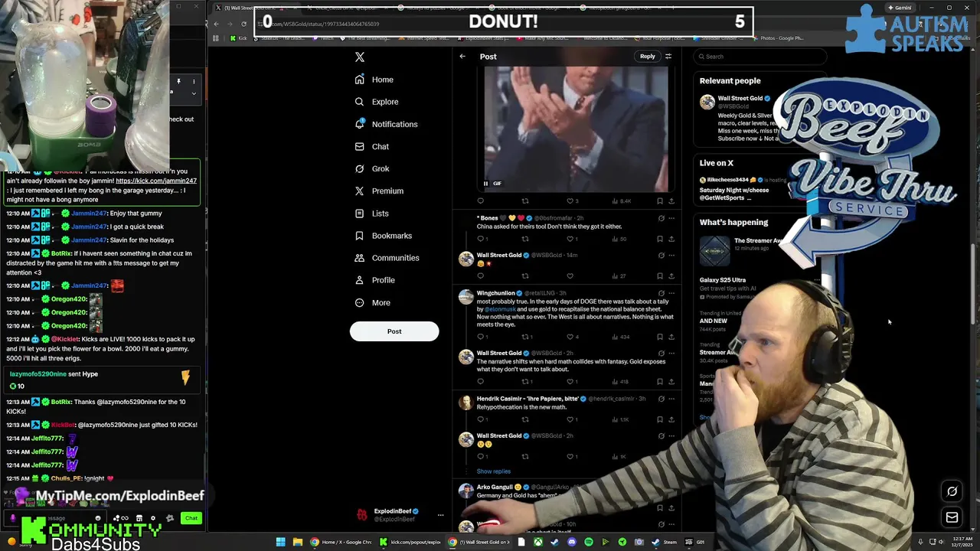Focus the X Search field
Viewport: 980px width, 551px height.
(x=760, y=57)
